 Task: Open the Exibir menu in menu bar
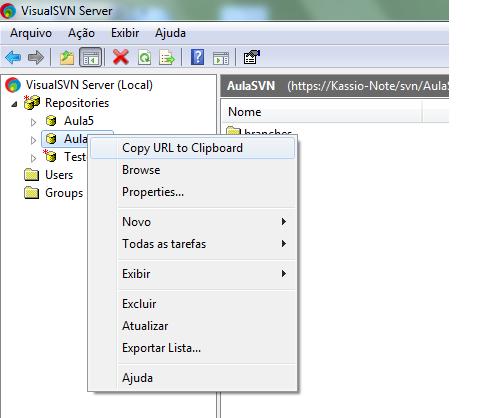coord(125,33)
